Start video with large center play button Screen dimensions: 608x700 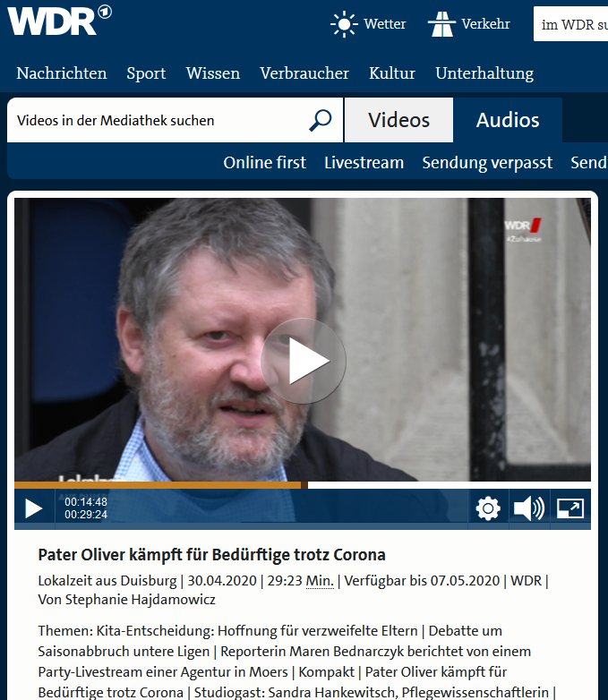pyautogui.click(x=304, y=361)
